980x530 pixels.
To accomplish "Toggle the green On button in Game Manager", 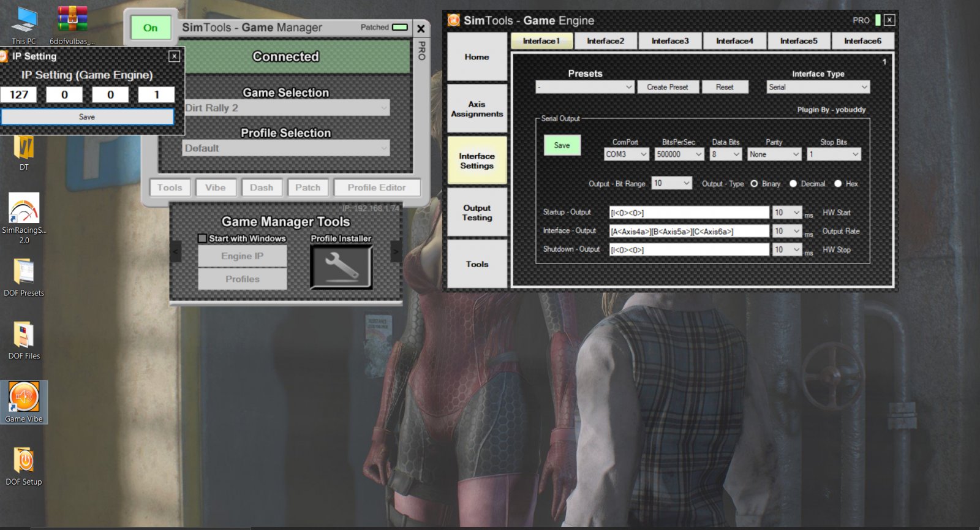I will tap(151, 28).
